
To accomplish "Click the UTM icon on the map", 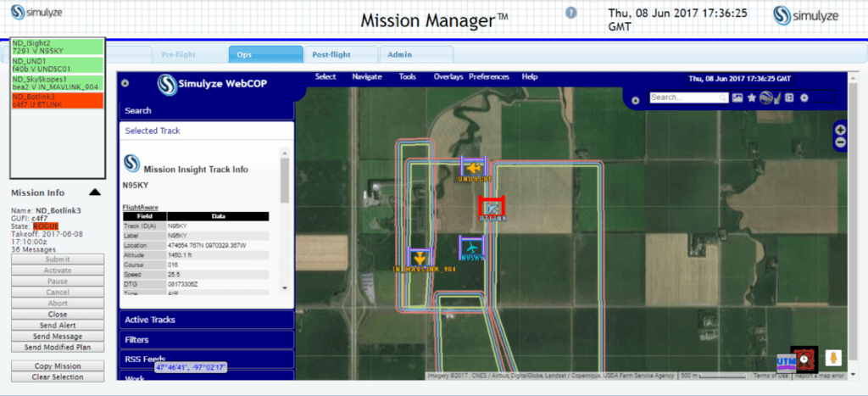I will tap(786, 362).
